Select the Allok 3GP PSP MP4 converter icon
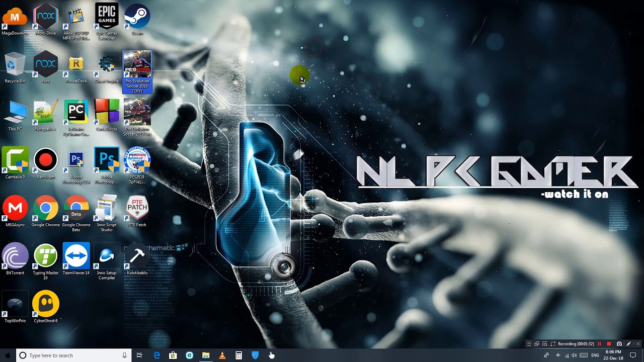The width and height of the screenshot is (644, 362). click(76, 22)
